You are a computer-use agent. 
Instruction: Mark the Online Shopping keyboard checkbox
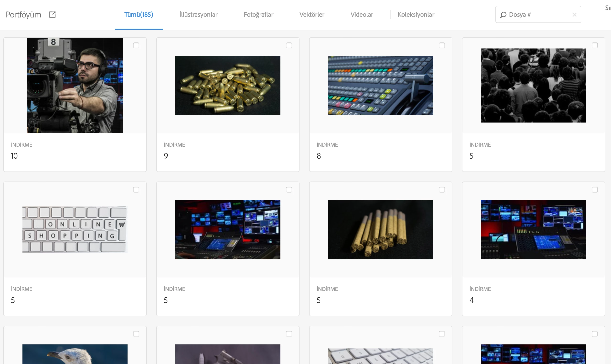pos(136,190)
